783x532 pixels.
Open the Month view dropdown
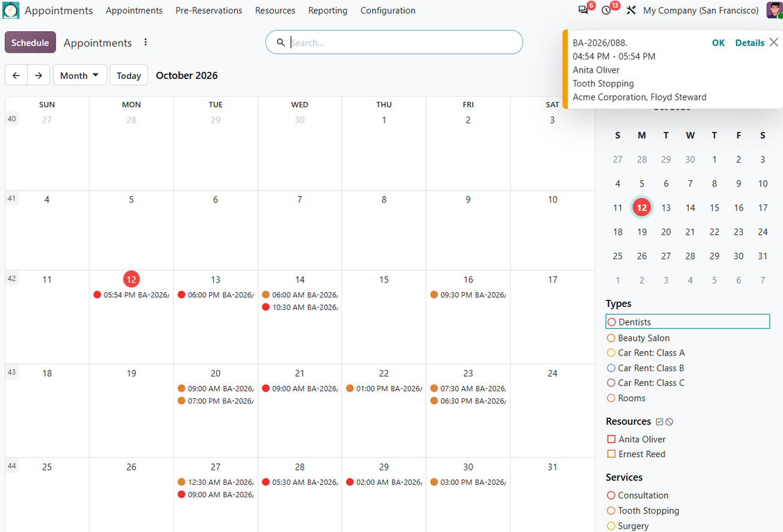tap(80, 76)
